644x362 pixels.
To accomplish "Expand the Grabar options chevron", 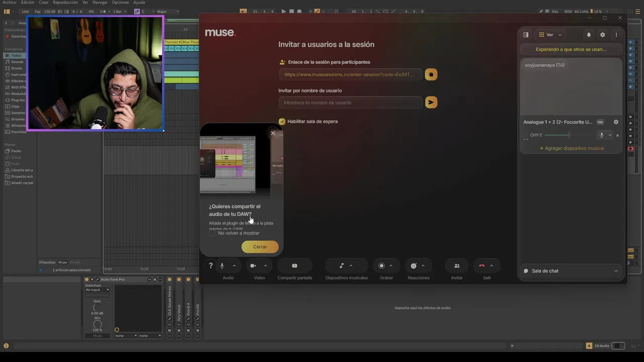I will click(391, 265).
